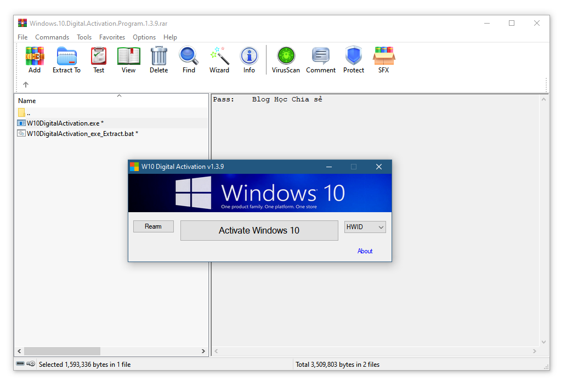Image resolution: width=561 pixels, height=392 pixels.
Task: Click file list scroll left arrow
Action: [19, 351]
